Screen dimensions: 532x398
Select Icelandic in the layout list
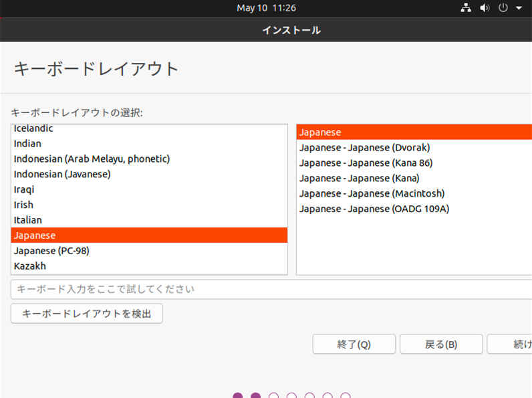33,128
